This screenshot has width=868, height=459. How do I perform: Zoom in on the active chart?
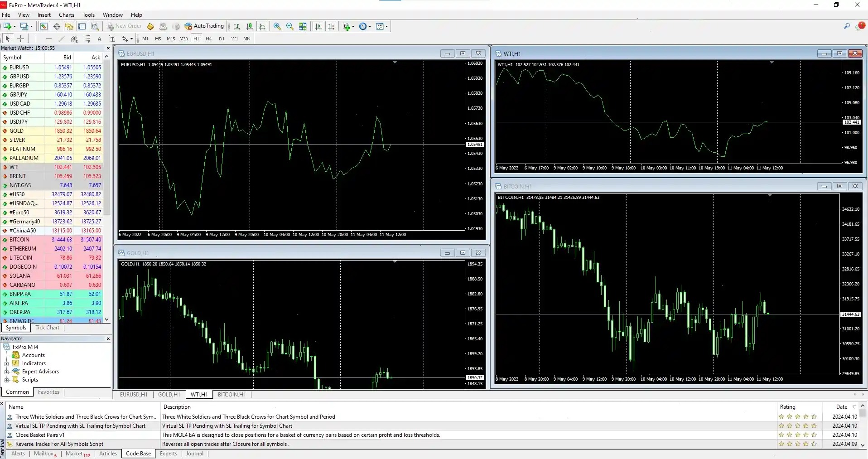[x=277, y=26]
